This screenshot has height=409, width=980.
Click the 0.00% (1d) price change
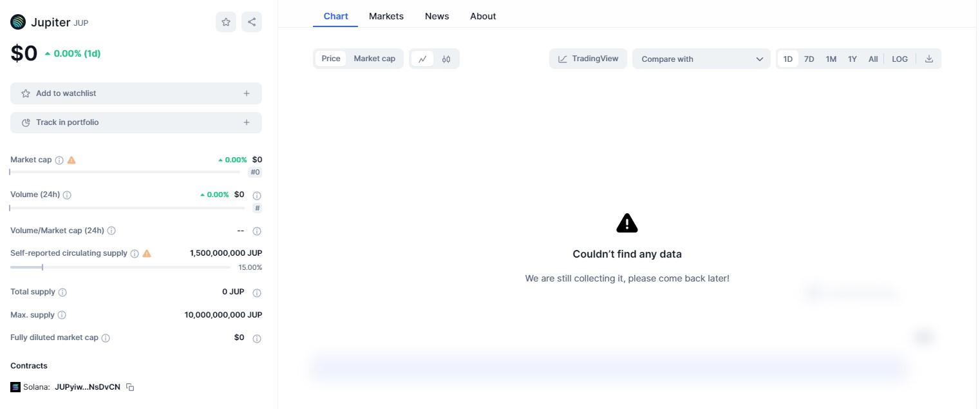(73, 53)
